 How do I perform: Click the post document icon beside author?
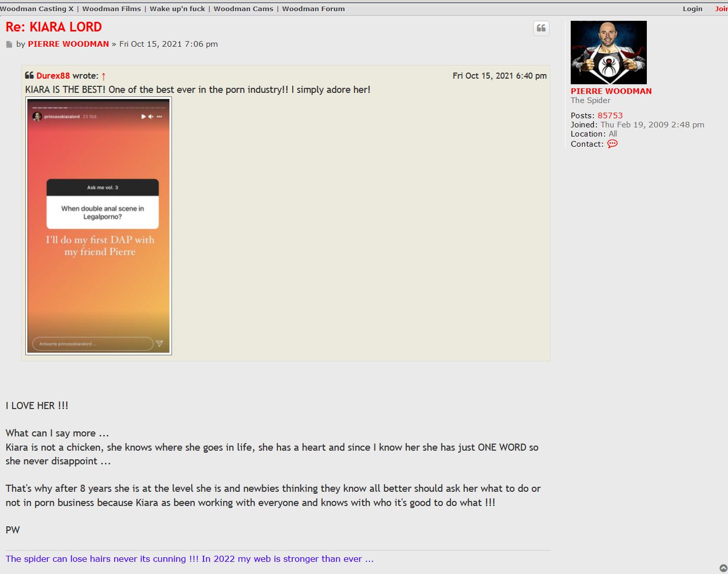tap(9, 45)
